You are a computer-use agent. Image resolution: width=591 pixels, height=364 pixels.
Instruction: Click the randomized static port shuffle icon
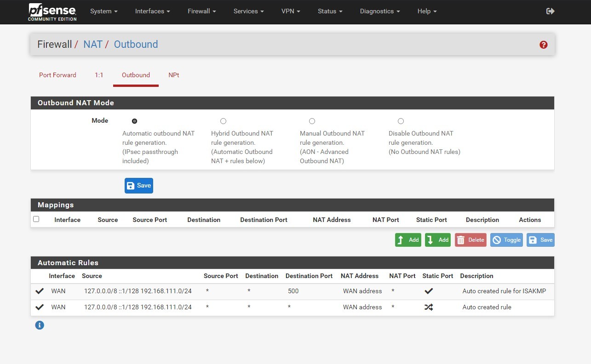[429, 307]
